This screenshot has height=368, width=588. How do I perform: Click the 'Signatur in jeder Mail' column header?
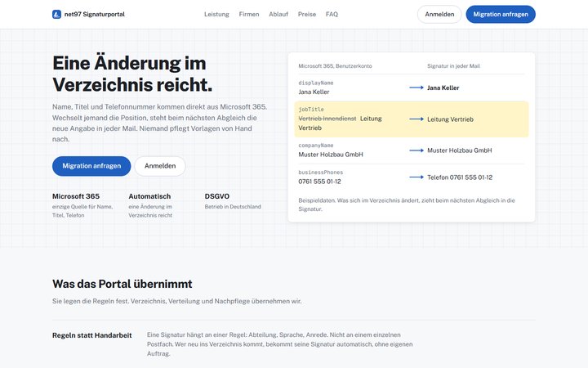(x=453, y=66)
